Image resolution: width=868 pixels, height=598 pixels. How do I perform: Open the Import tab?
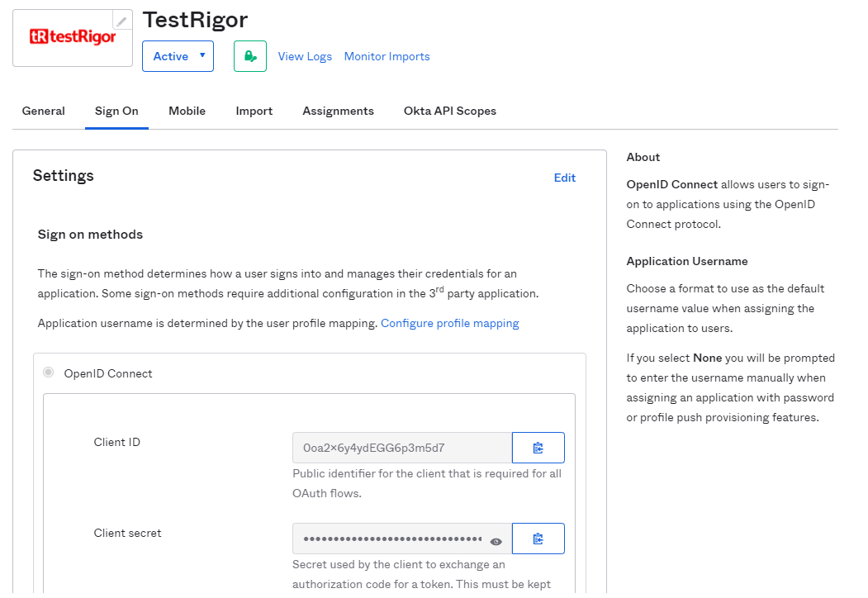[x=254, y=111]
